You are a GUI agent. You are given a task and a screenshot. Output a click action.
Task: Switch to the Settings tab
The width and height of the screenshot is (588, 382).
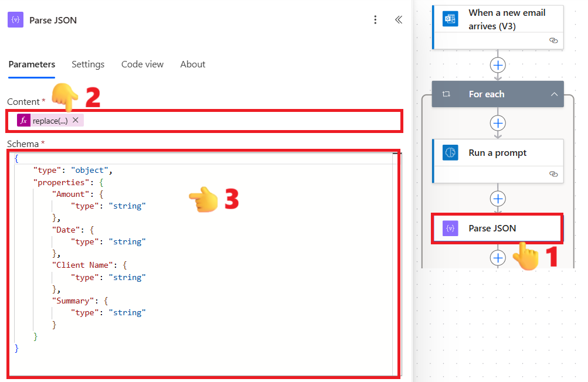click(x=88, y=64)
